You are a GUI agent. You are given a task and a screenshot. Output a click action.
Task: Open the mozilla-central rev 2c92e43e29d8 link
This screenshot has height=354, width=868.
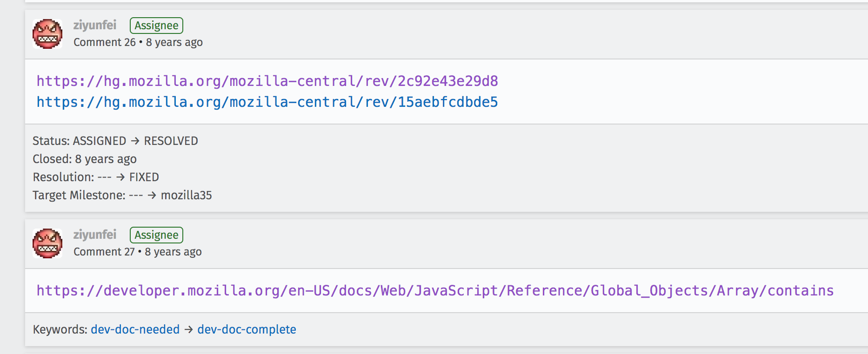267,81
